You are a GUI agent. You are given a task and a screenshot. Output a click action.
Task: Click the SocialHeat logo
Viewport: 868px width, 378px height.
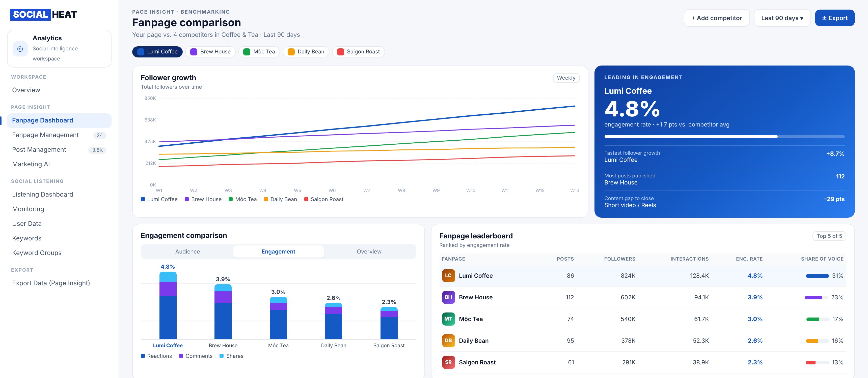[x=43, y=14]
